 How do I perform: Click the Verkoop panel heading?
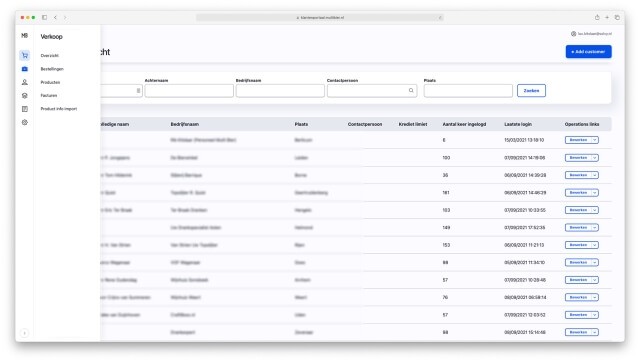(51, 37)
